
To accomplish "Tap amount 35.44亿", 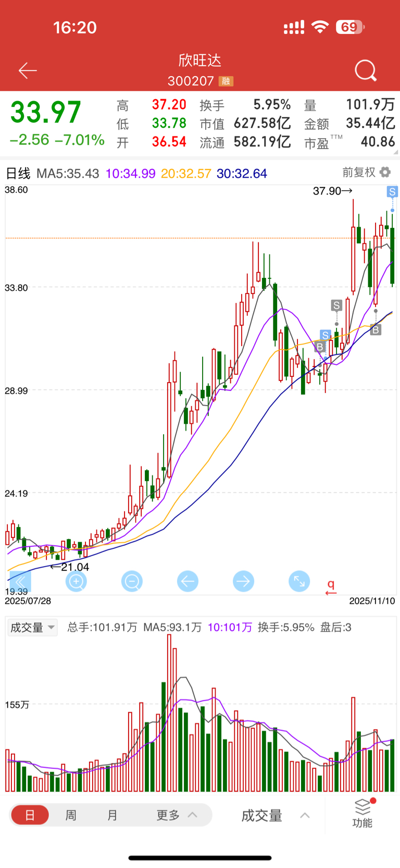I will (x=371, y=123).
